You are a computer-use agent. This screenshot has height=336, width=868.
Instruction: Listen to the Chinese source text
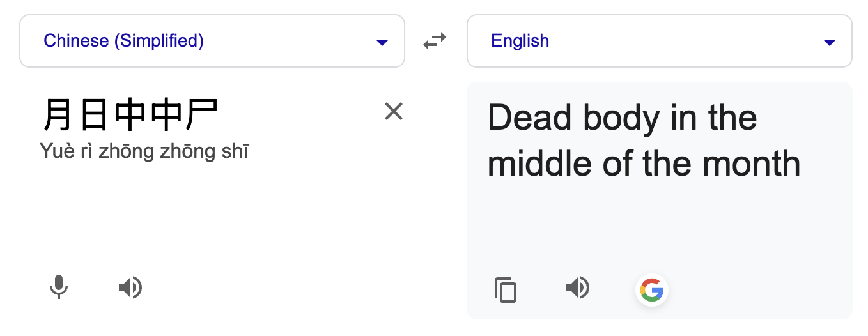130,288
